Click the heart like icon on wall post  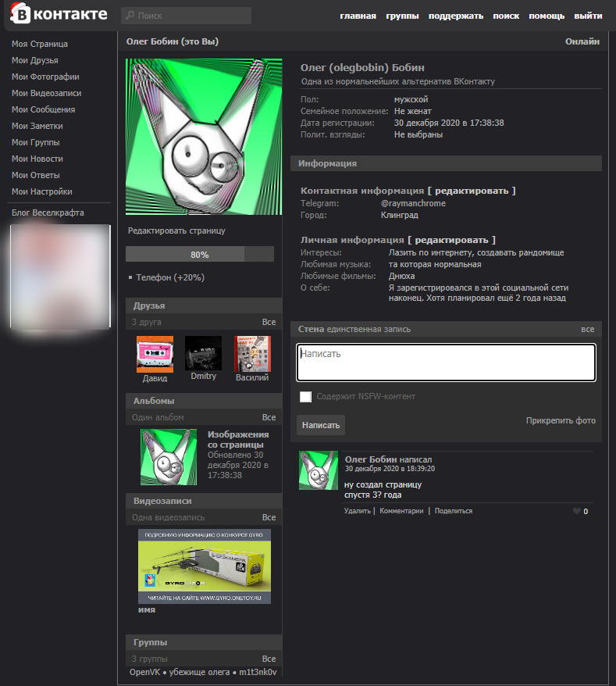(x=577, y=511)
